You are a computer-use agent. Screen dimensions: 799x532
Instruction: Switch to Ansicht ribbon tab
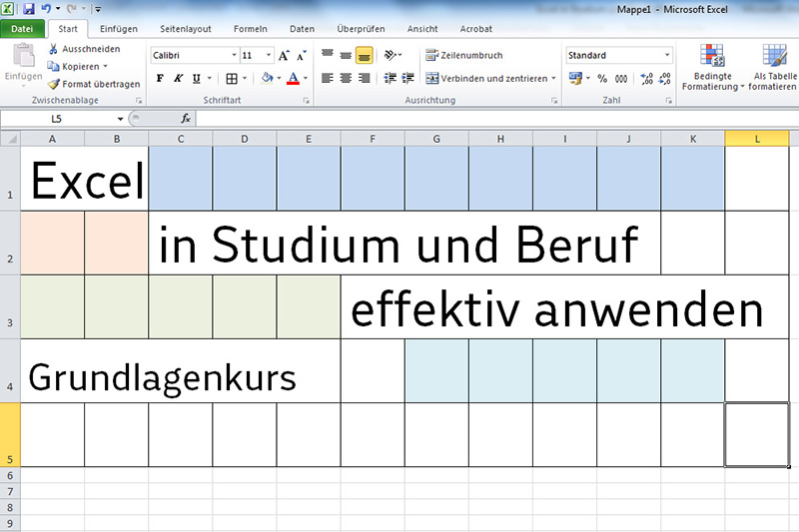pos(422,29)
